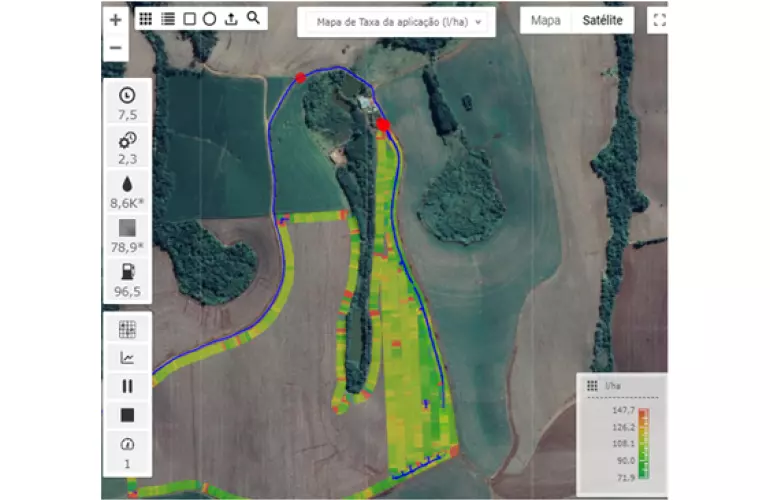
Task: Pause the route playback
Action: coord(127,386)
